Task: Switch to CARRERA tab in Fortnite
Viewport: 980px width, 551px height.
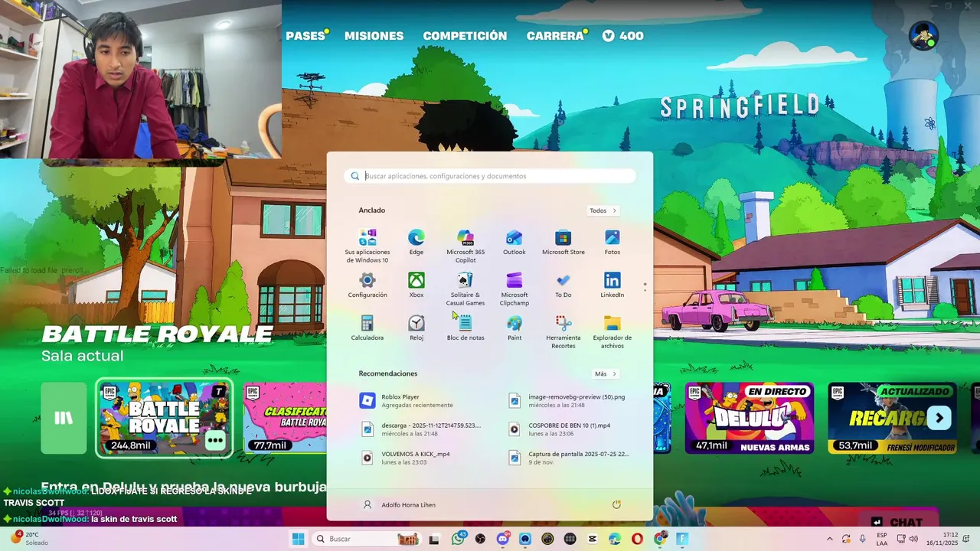Action: 555,36
